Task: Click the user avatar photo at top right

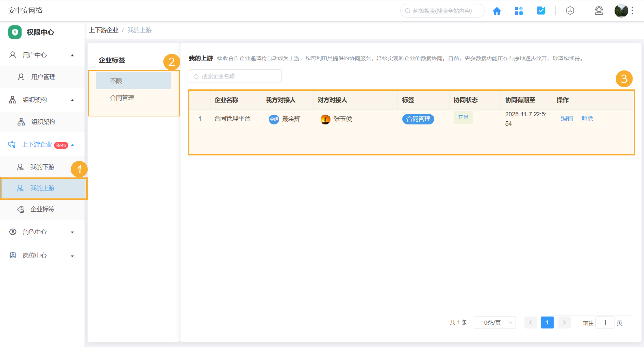Action: tap(621, 10)
